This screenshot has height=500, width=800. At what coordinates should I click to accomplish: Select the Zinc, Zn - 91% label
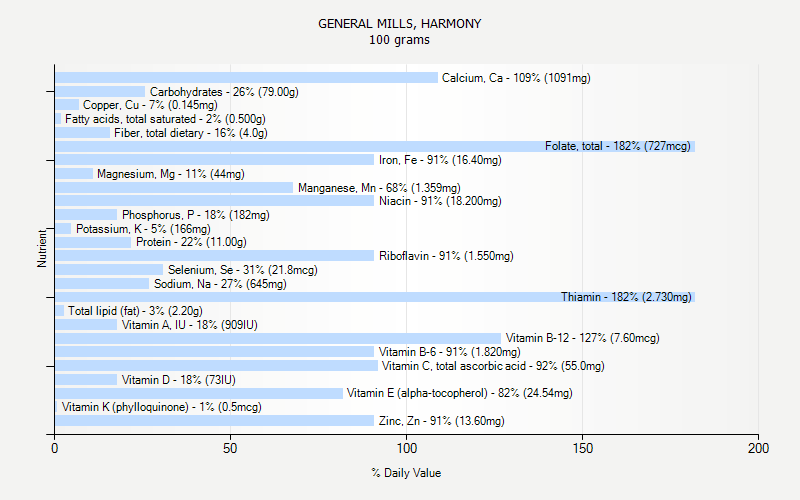tap(441, 421)
